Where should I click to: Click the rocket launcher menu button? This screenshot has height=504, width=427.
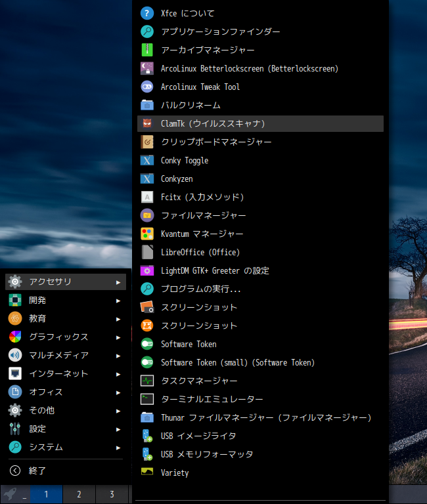click(11, 494)
